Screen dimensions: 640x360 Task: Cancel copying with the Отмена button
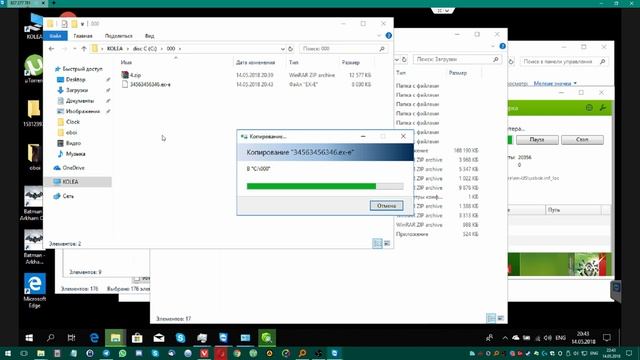[386, 206]
